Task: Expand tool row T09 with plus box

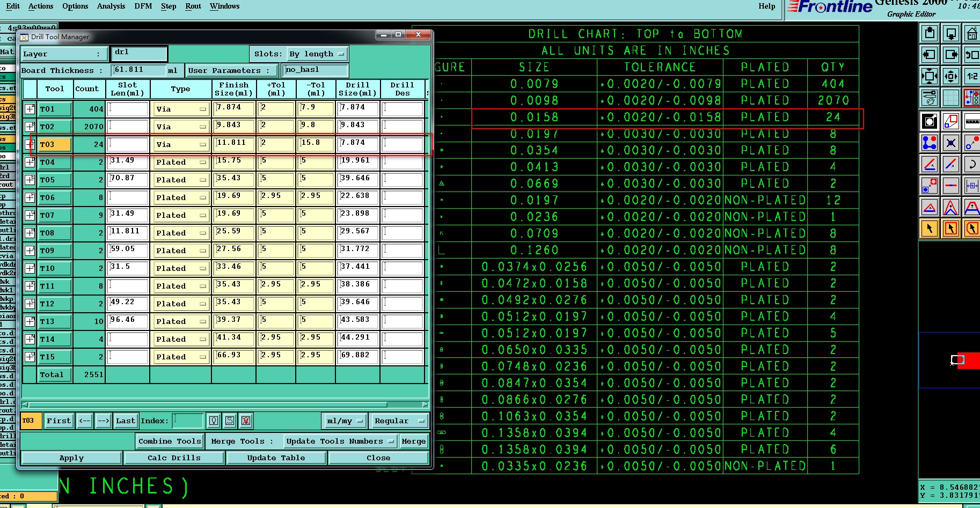Action: click(x=30, y=251)
